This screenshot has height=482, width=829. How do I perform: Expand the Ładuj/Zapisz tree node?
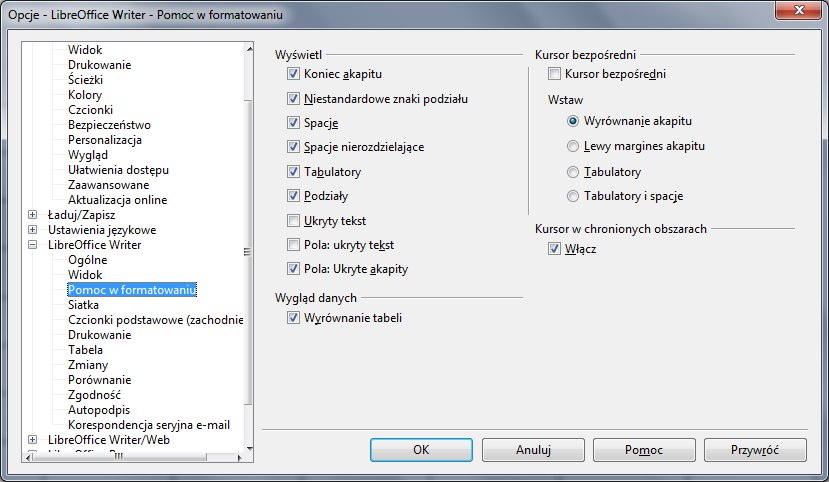click(33, 215)
